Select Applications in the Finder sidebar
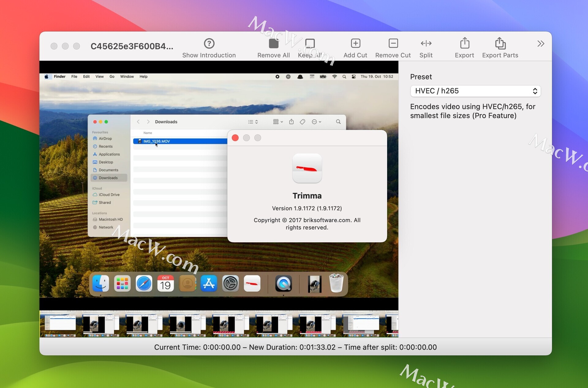 [x=109, y=154]
